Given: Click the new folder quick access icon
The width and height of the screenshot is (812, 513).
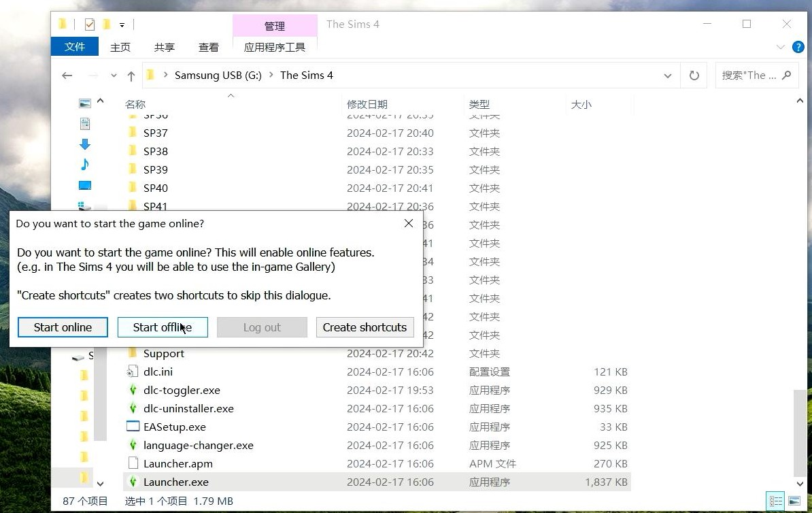Looking at the screenshot, I should (x=107, y=24).
